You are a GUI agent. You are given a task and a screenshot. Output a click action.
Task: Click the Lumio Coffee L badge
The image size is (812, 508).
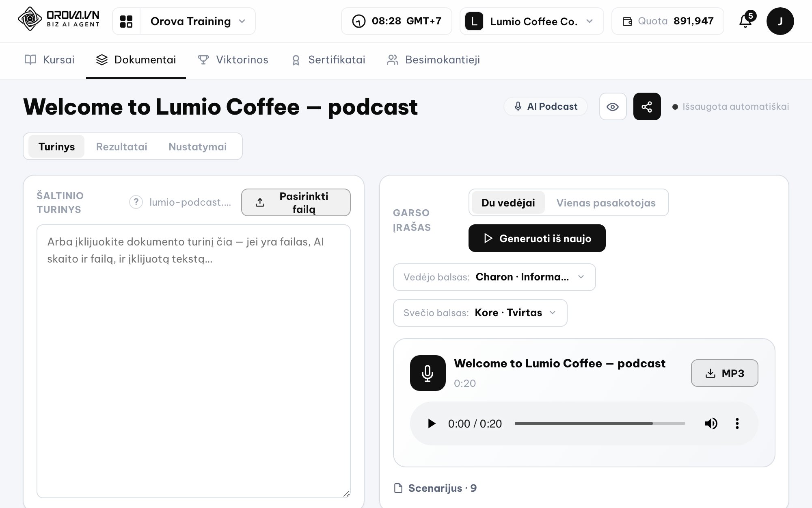[474, 21]
